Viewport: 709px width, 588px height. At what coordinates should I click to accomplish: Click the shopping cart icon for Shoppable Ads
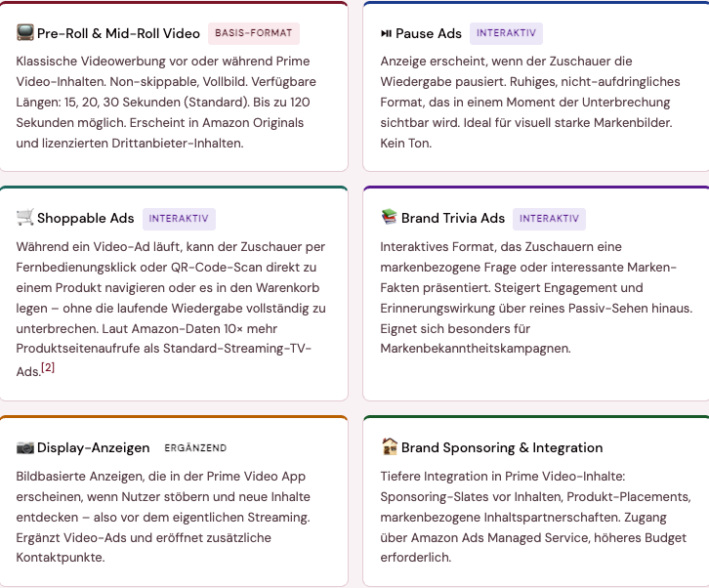tap(24, 217)
